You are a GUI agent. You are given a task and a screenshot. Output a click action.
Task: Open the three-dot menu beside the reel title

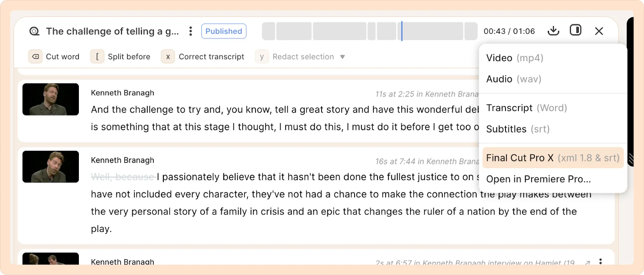click(190, 31)
